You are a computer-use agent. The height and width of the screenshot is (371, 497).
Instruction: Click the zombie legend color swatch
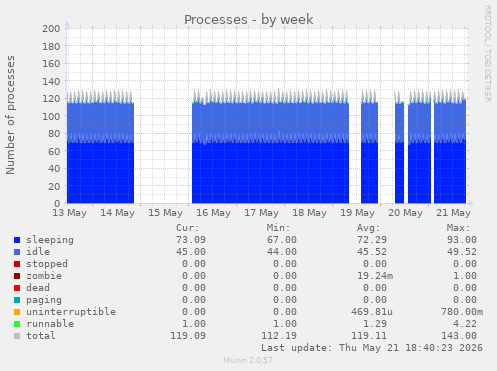[17, 276]
